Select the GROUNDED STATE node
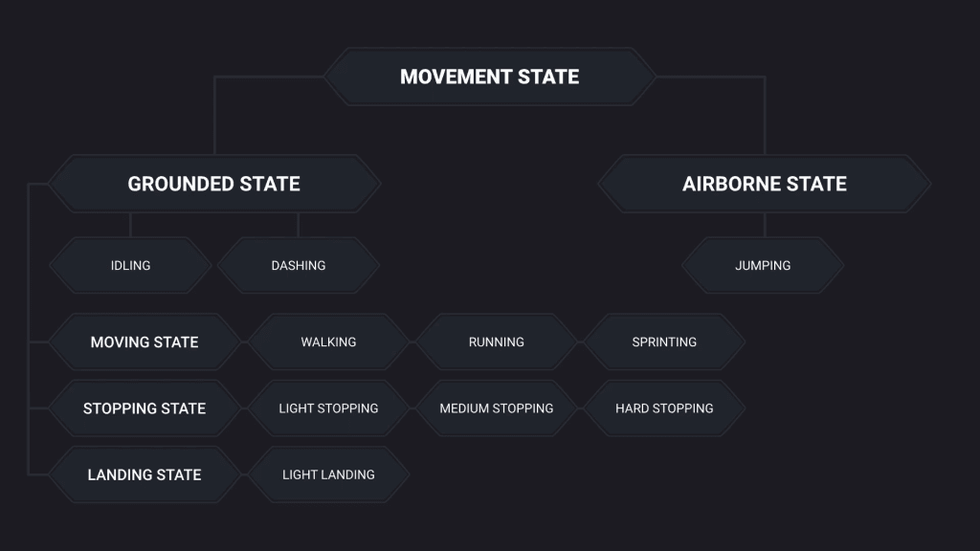 [x=213, y=184]
